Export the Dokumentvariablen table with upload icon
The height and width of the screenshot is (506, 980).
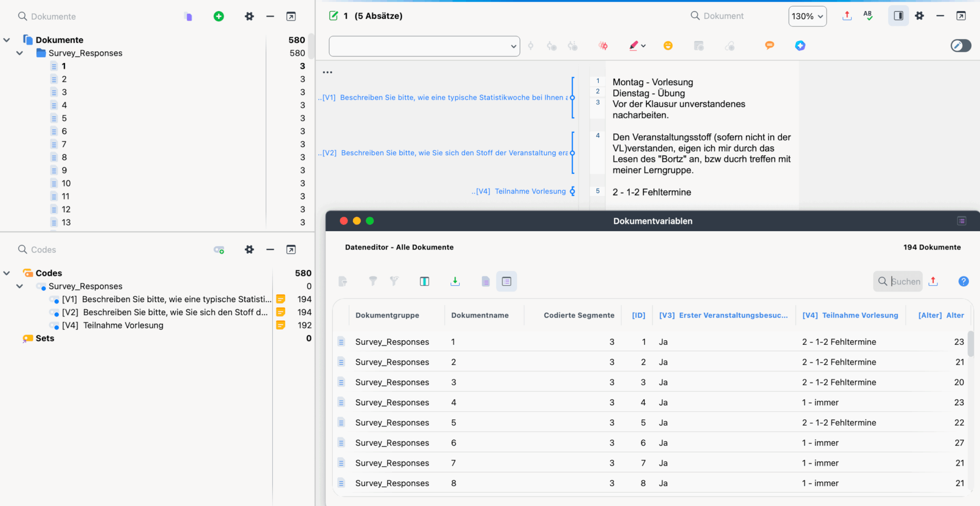[x=933, y=282]
